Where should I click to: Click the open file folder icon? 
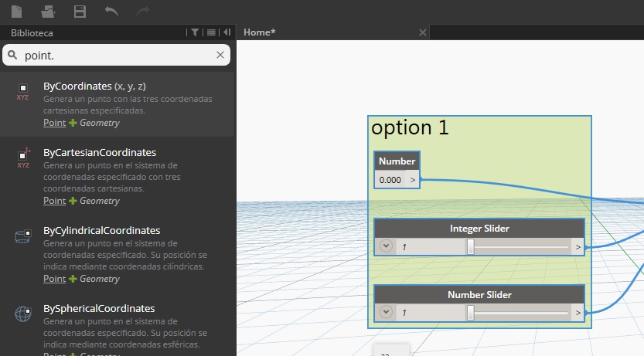point(48,11)
